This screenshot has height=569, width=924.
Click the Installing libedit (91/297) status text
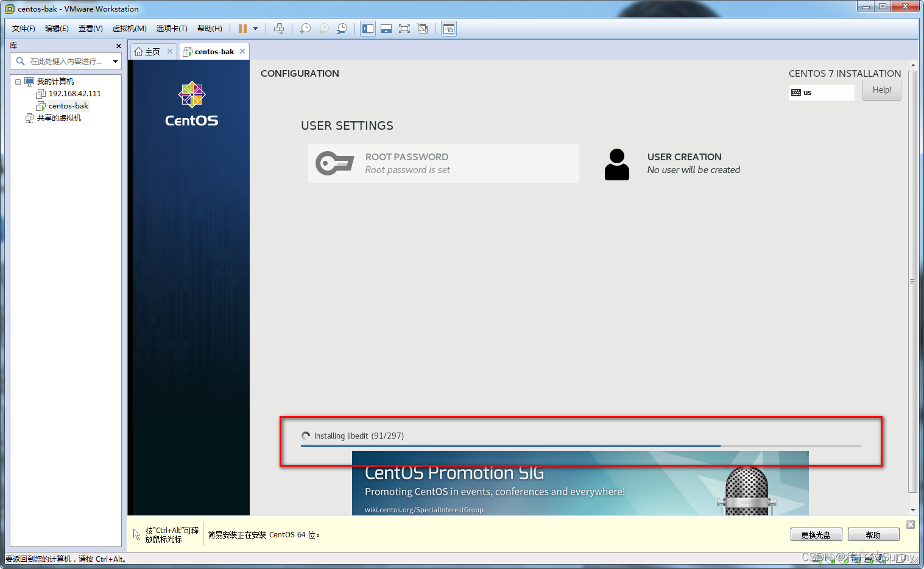pyautogui.click(x=359, y=436)
